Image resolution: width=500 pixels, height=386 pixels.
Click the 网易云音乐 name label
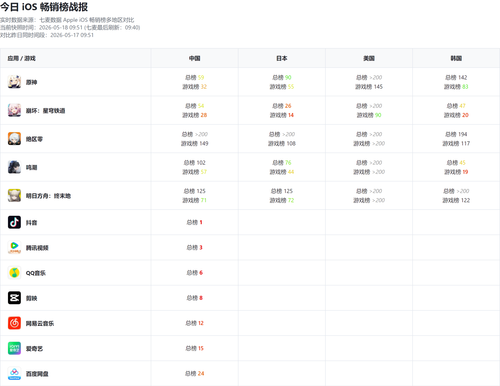pos(40,323)
